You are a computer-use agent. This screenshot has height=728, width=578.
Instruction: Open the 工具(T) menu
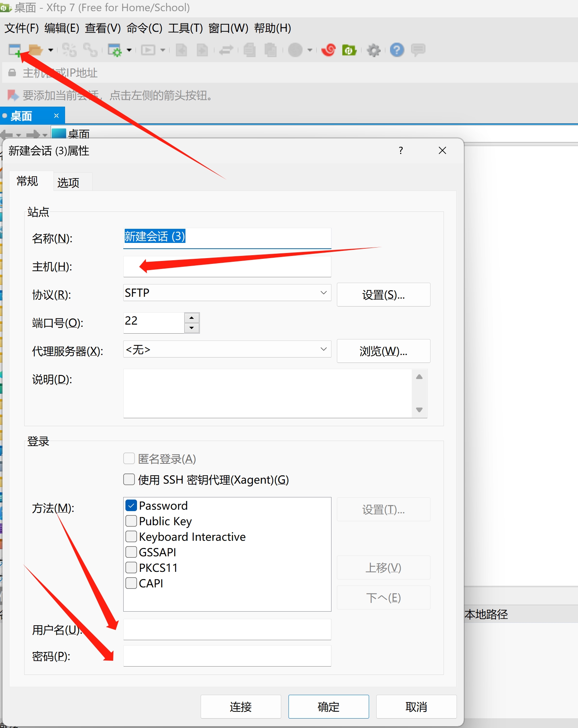(185, 28)
